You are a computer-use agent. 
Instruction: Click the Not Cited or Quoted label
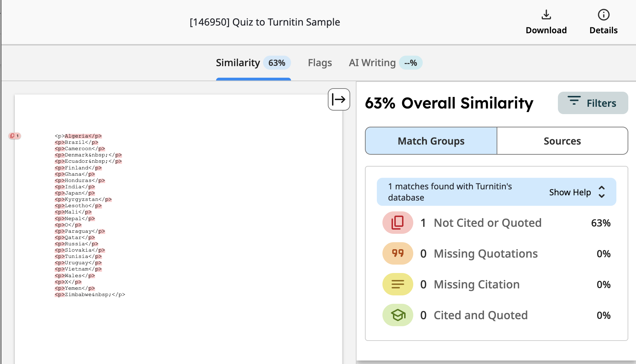[488, 223]
